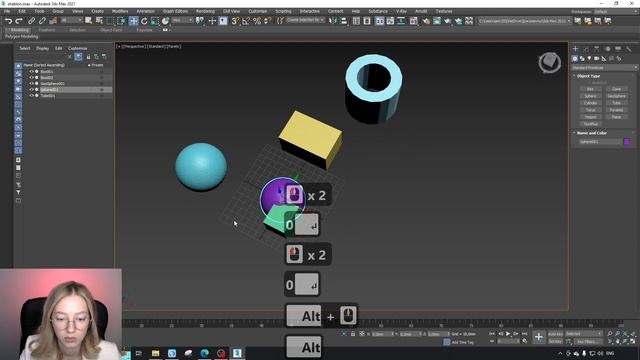Click the purple object color swatch
Image resolution: width=640 pixels, height=360 pixels.
coord(627,142)
